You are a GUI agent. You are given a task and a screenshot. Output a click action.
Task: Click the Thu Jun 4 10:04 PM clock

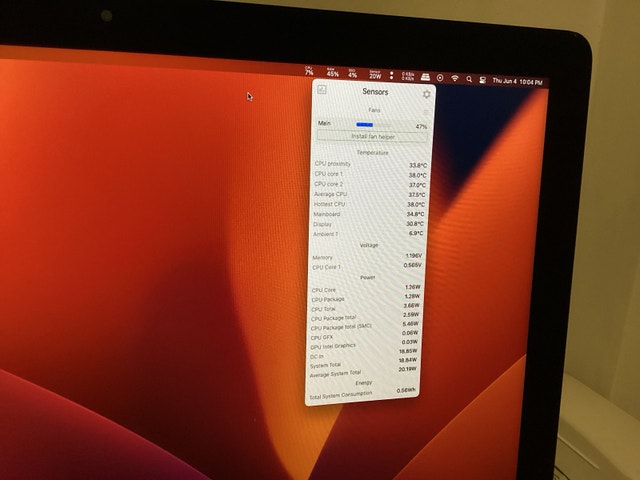517,82
